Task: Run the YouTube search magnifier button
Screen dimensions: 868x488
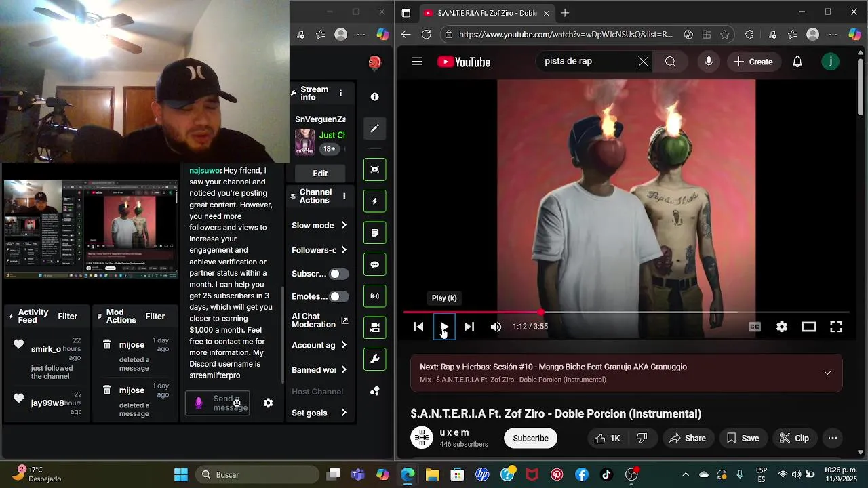Action: (x=670, y=62)
